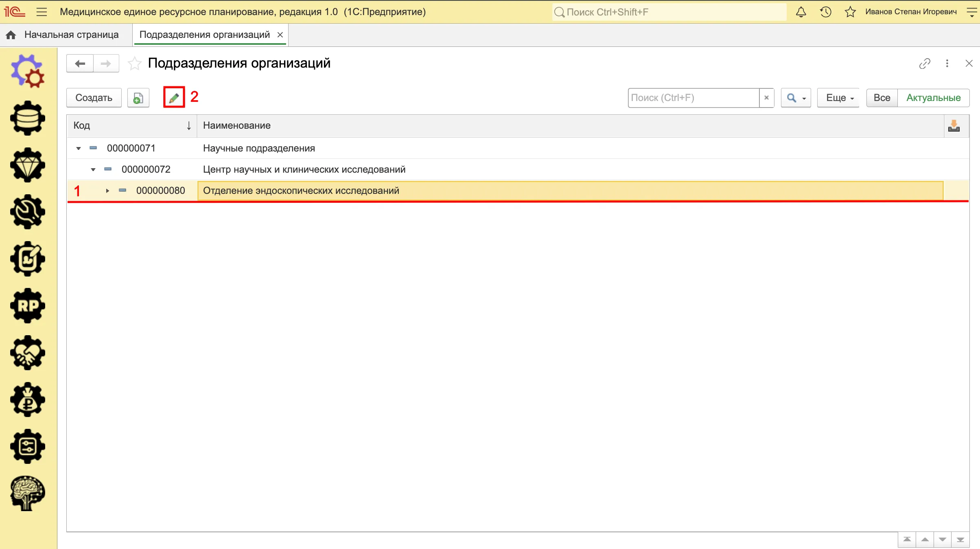Viewport: 980px width, 549px height.
Task: Open the Еще dropdown menu
Action: pyautogui.click(x=838, y=98)
